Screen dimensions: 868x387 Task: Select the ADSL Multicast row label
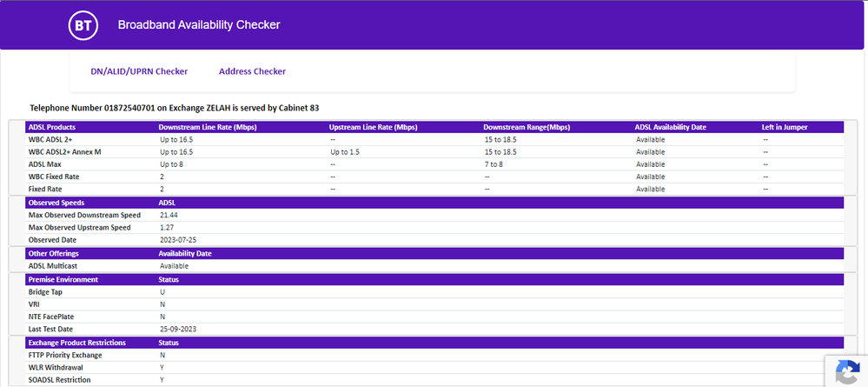click(x=53, y=266)
